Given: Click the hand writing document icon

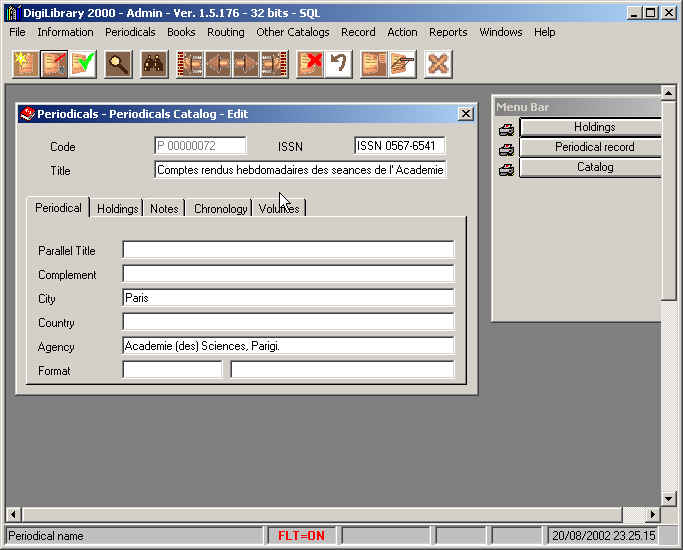Looking at the screenshot, I should point(402,64).
